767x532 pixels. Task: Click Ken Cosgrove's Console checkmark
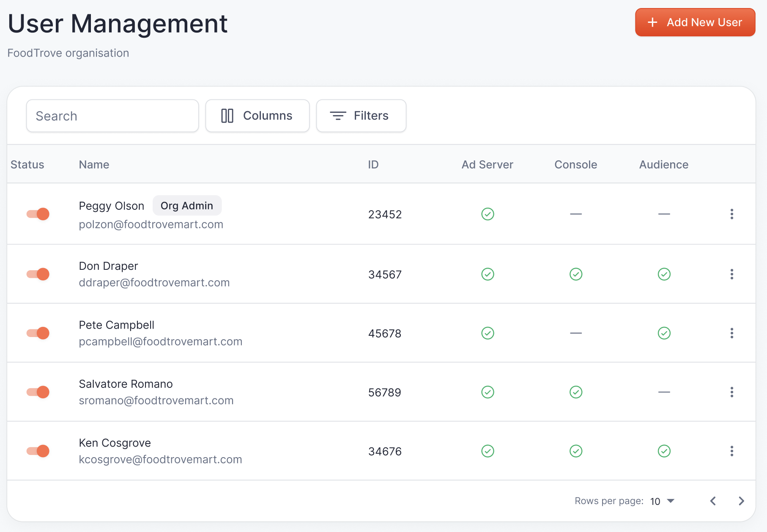point(576,451)
